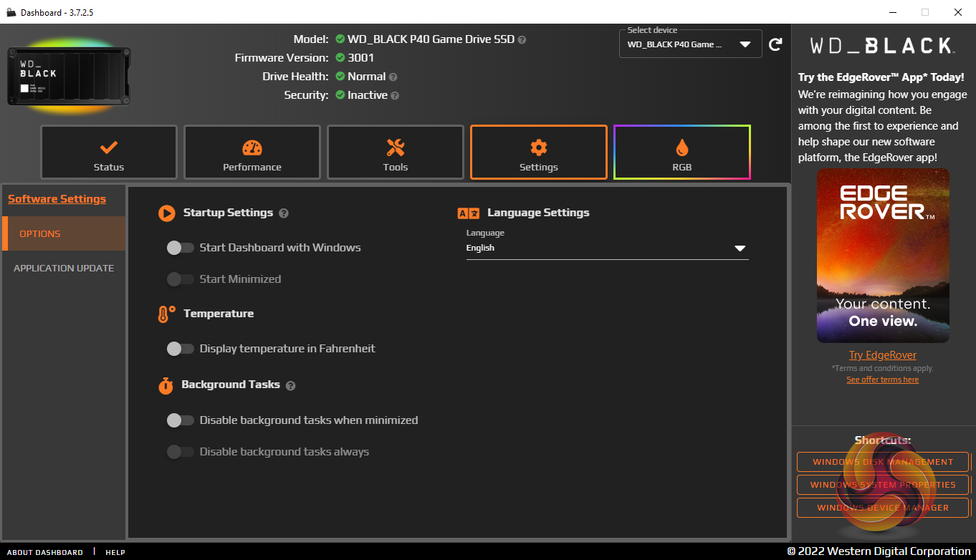Toggle Display temperature in Fahrenheit

[x=181, y=349]
